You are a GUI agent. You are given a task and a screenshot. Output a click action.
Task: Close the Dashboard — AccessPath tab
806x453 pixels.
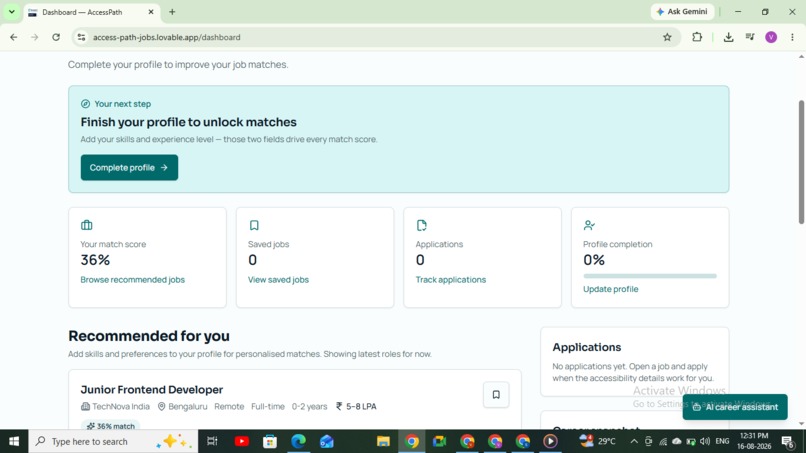tap(151, 12)
